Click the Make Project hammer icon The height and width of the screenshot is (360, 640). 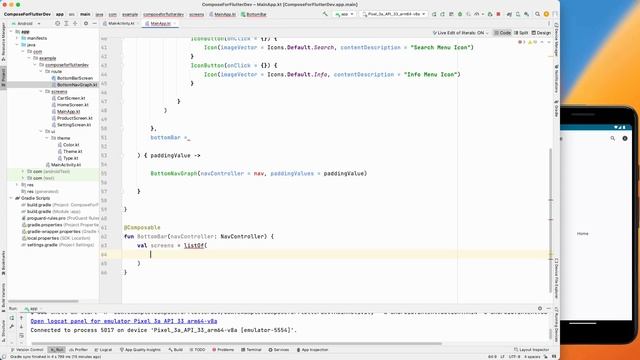coord(325,14)
